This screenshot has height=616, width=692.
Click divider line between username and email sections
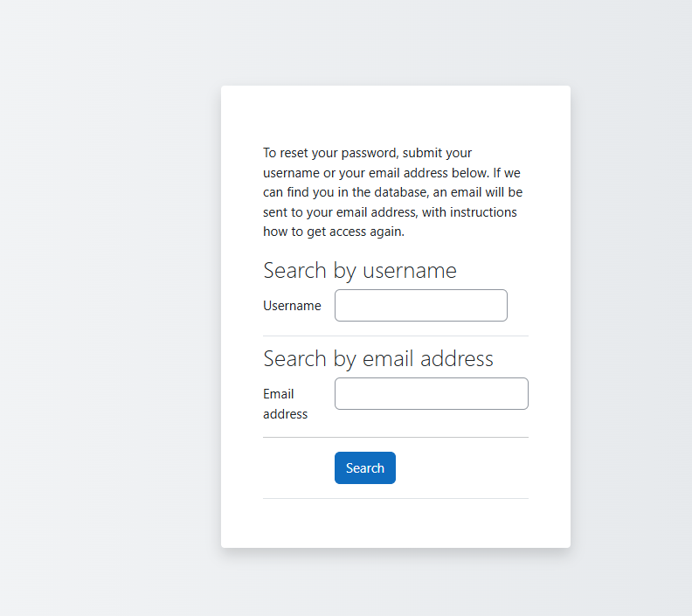tap(395, 336)
